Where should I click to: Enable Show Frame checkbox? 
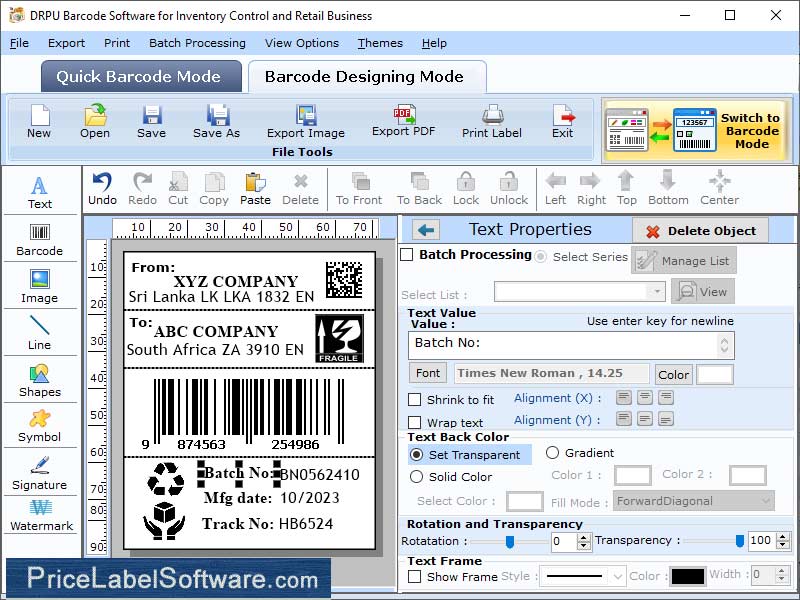pyautogui.click(x=415, y=577)
